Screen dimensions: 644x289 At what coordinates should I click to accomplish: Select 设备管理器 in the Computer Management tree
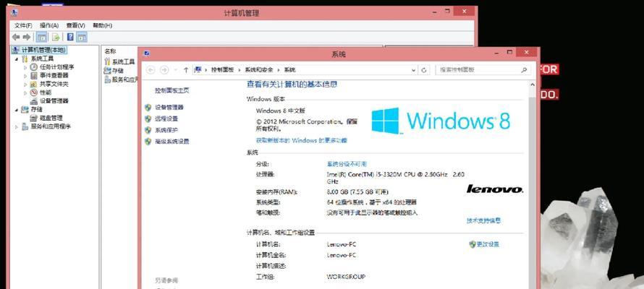[x=54, y=101]
